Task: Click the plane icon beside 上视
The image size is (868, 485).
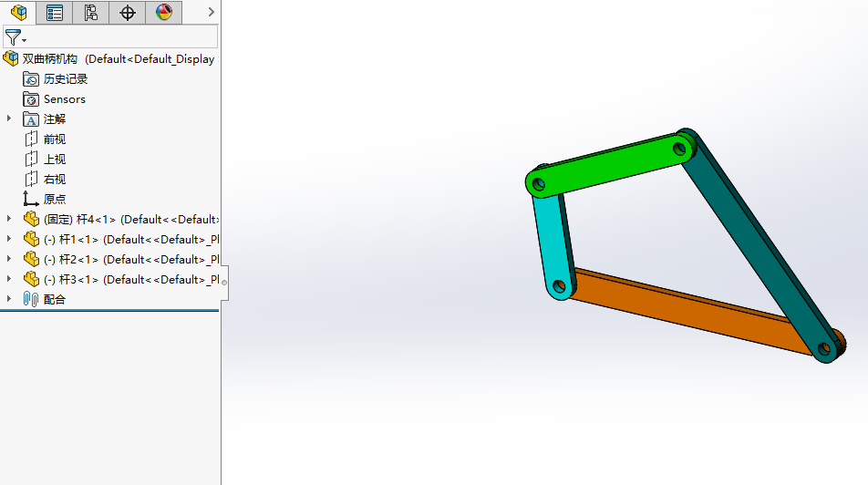Action: [31, 159]
